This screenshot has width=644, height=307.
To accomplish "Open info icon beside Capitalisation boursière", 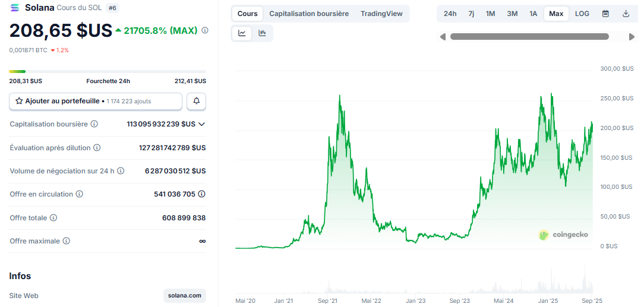I will (94, 124).
